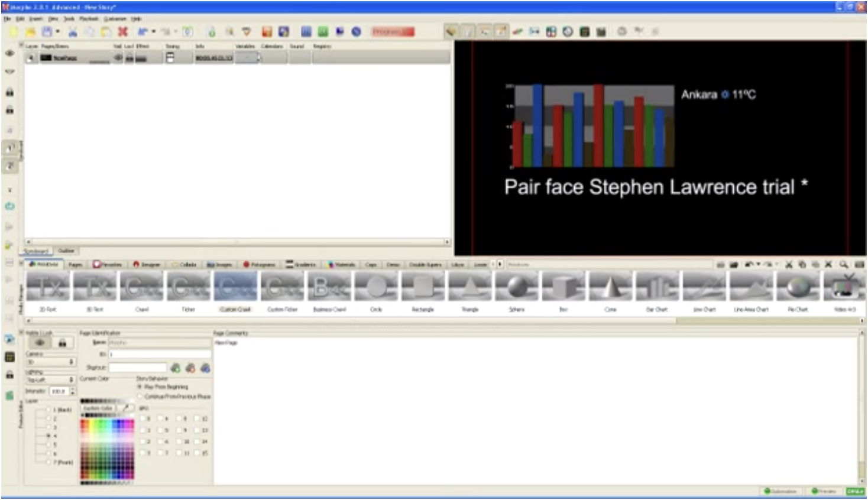
Task: Click the red Progress button in toolbar
Action: (x=393, y=31)
